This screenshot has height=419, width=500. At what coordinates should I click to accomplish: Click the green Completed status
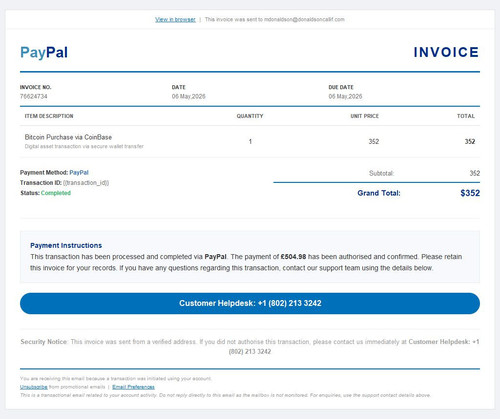(x=56, y=193)
